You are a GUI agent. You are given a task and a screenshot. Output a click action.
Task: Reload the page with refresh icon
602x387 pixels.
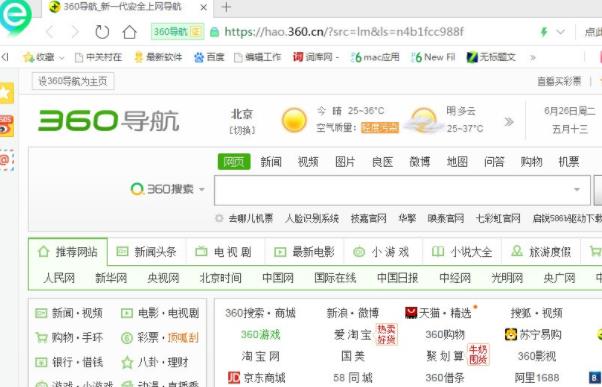102,32
